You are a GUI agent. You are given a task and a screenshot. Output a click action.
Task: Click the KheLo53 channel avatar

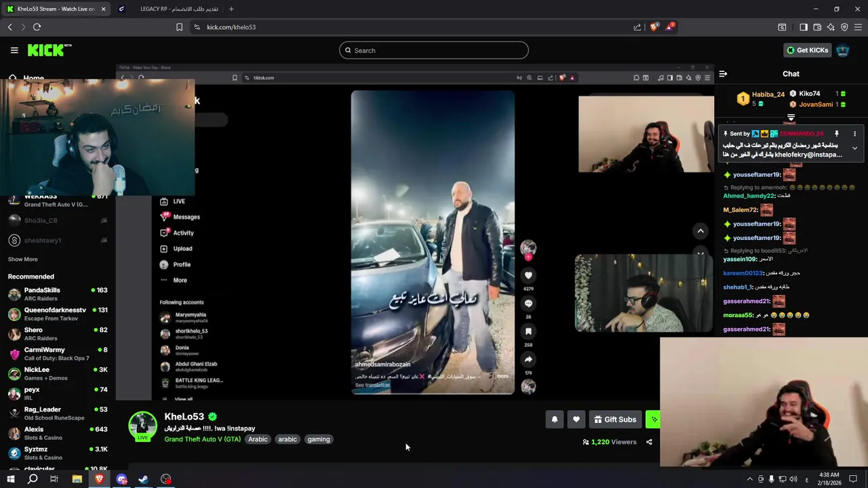tap(142, 424)
